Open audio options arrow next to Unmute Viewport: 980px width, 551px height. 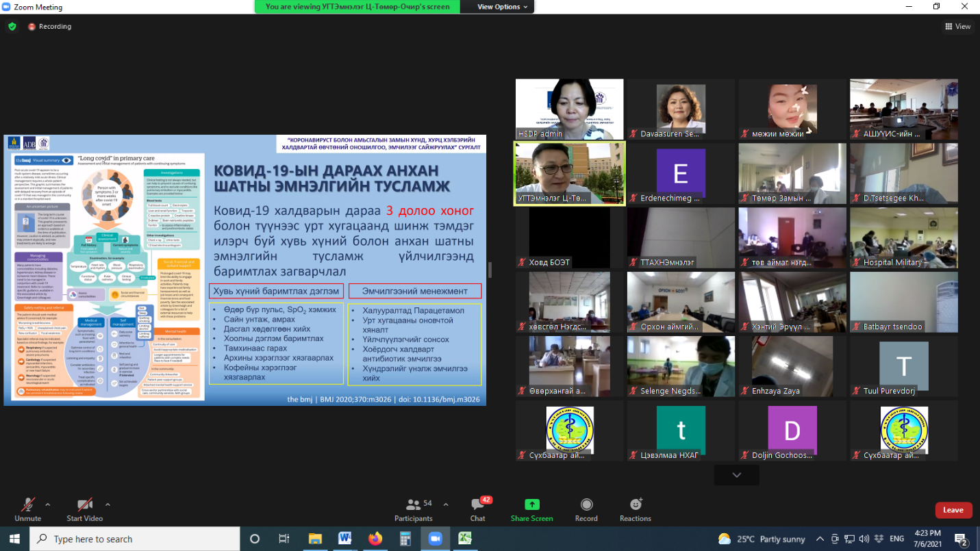tap(47, 504)
